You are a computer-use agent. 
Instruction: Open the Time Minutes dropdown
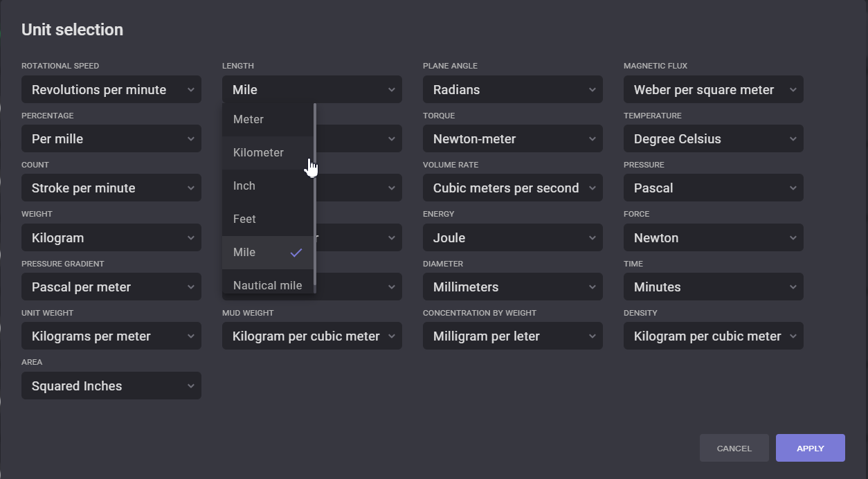713,287
